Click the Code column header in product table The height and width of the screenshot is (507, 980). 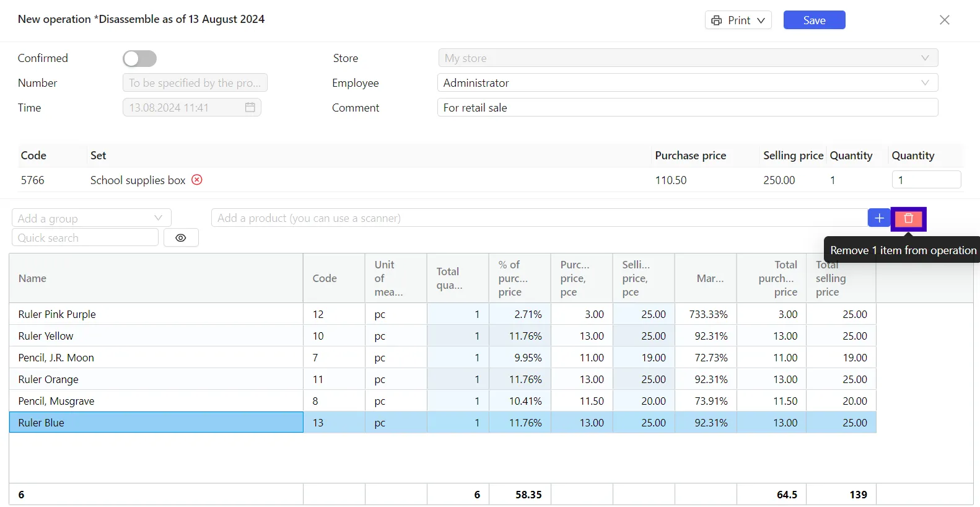click(334, 278)
